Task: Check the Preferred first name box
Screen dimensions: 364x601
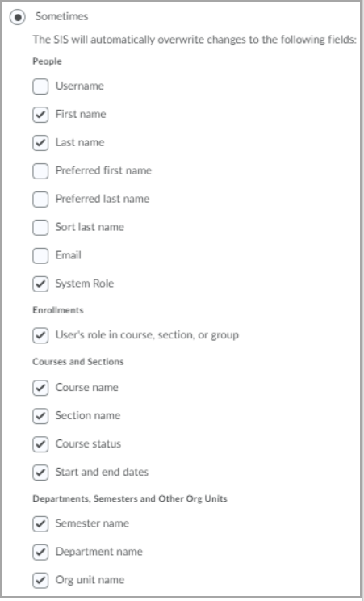Action: click(x=40, y=171)
